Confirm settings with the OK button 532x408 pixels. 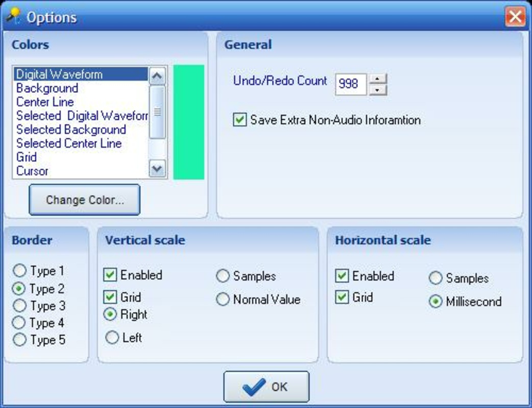pyautogui.click(x=266, y=386)
